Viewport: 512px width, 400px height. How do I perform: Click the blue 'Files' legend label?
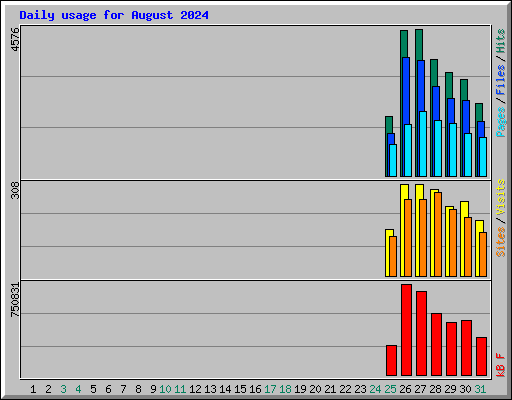[x=501, y=80]
